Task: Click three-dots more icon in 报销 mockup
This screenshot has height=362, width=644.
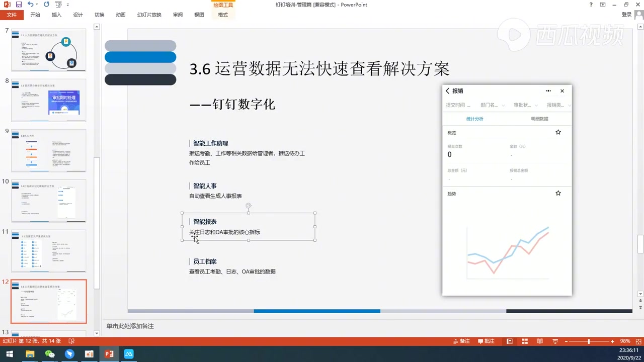Action: (548, 91)
